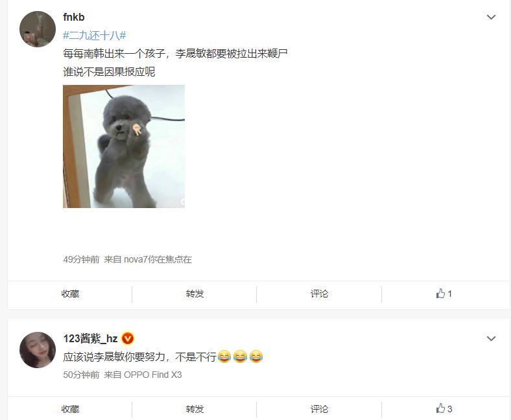Open the gray poodle image thumbnail
The height and width of the screenshot is (420, 511).
coord(124,146)
